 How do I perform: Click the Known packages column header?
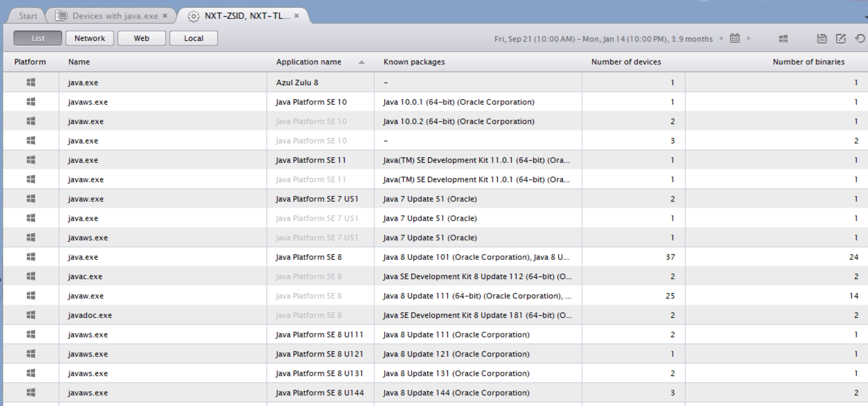[413, 62]
